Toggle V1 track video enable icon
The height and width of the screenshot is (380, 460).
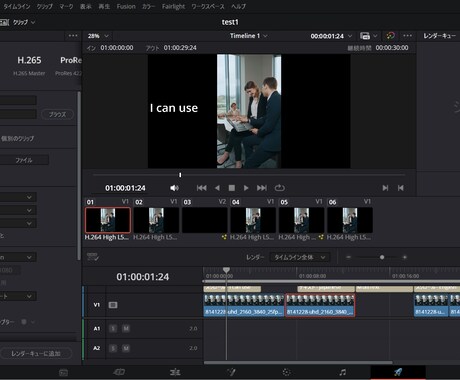(x=113, y=305)
